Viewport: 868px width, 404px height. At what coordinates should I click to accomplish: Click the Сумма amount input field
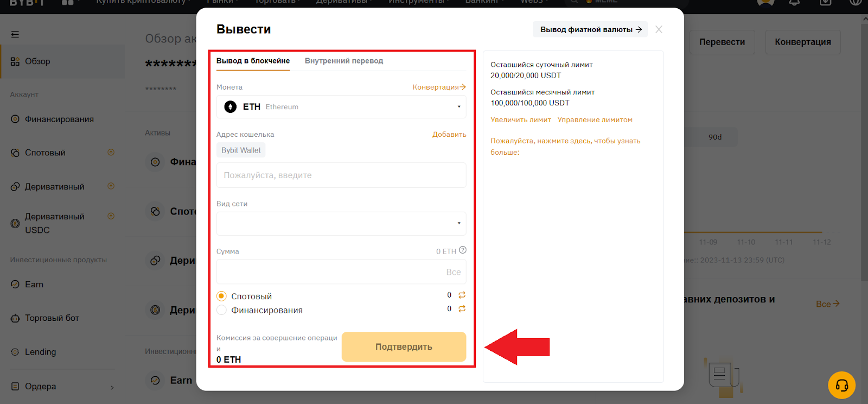click(x=341, y=272)
